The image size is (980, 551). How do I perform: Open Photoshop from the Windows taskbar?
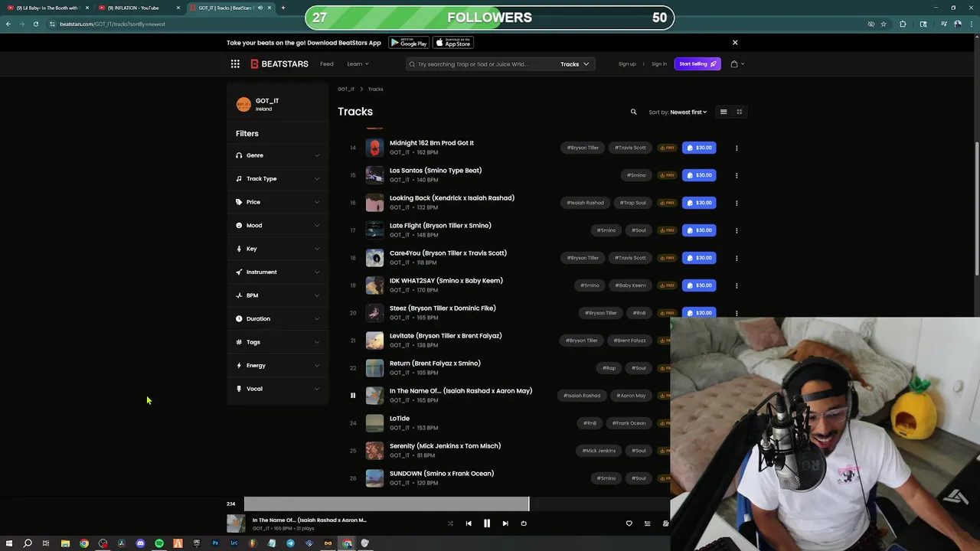(215, 543)
